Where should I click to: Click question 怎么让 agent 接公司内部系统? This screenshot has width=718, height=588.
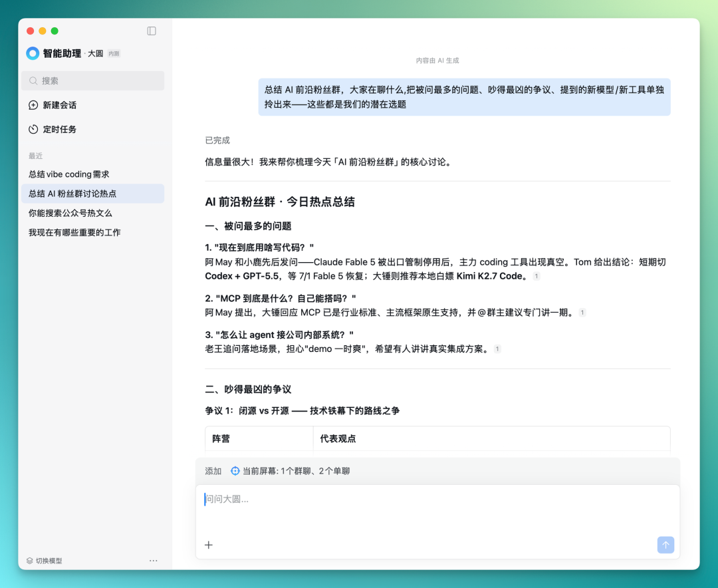click(279, 335)
